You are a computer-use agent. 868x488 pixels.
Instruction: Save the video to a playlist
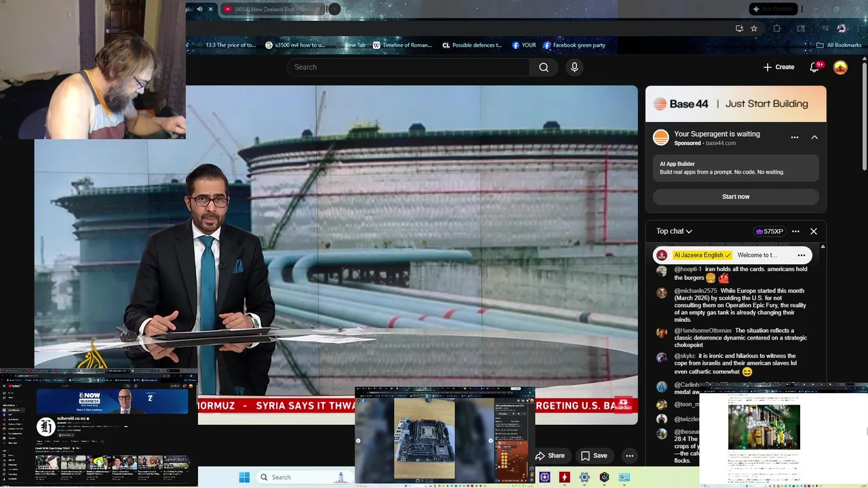tap(593, 455)
